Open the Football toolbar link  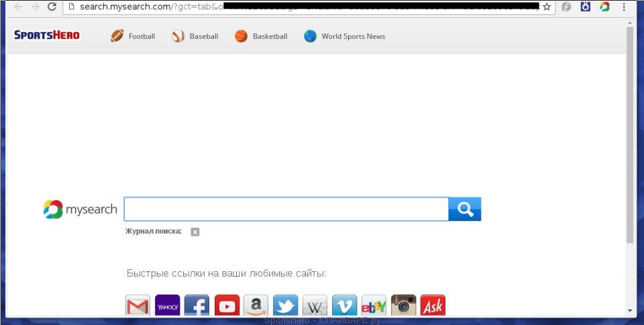coord(133,36)
